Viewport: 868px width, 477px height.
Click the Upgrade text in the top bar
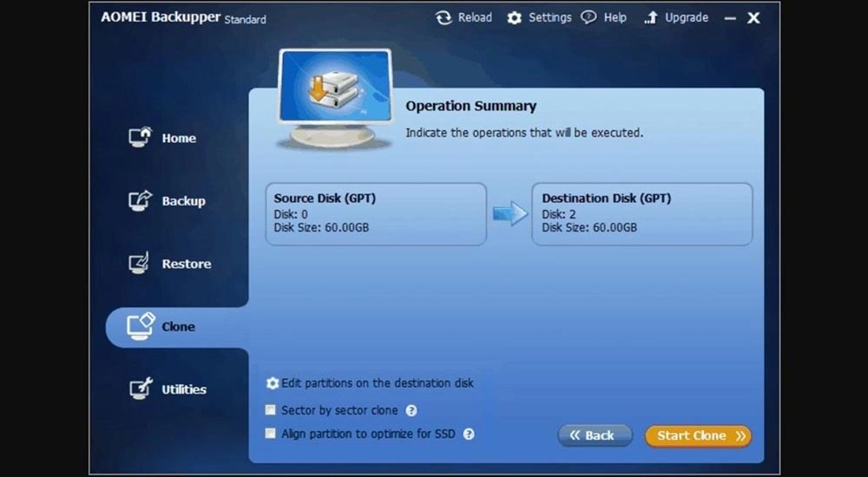coord(687,17)
